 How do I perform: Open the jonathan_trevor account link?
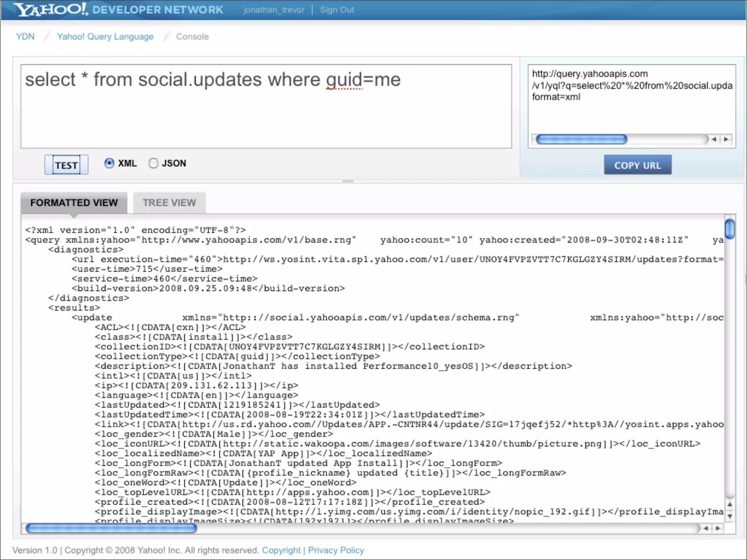tap(274, 10)
